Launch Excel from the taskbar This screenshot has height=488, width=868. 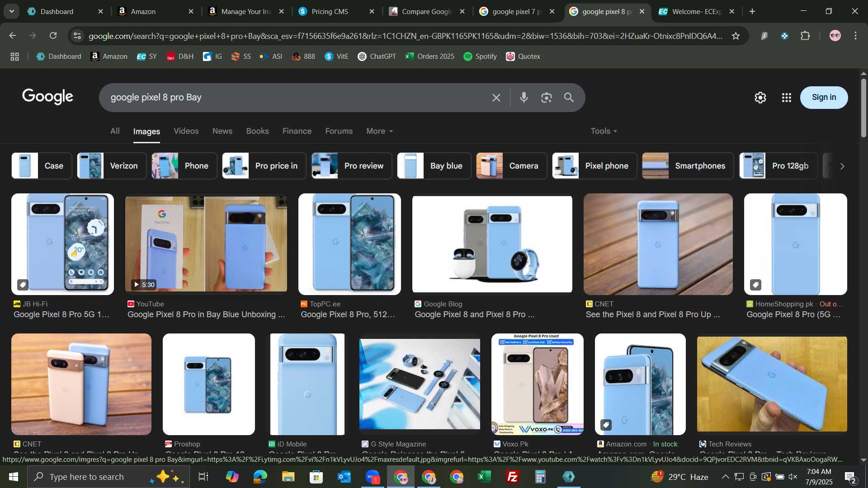(484, 477)
